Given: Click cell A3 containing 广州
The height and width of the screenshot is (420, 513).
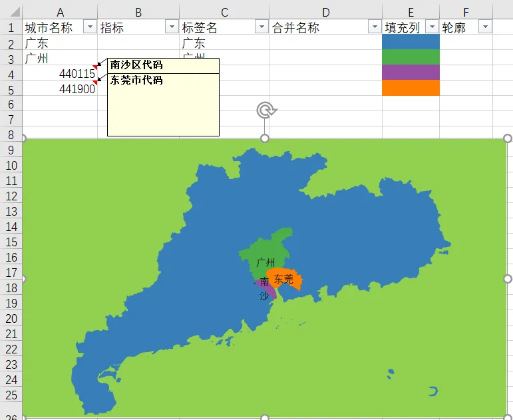Looking at the screenshot, I should tap(60, 59).
